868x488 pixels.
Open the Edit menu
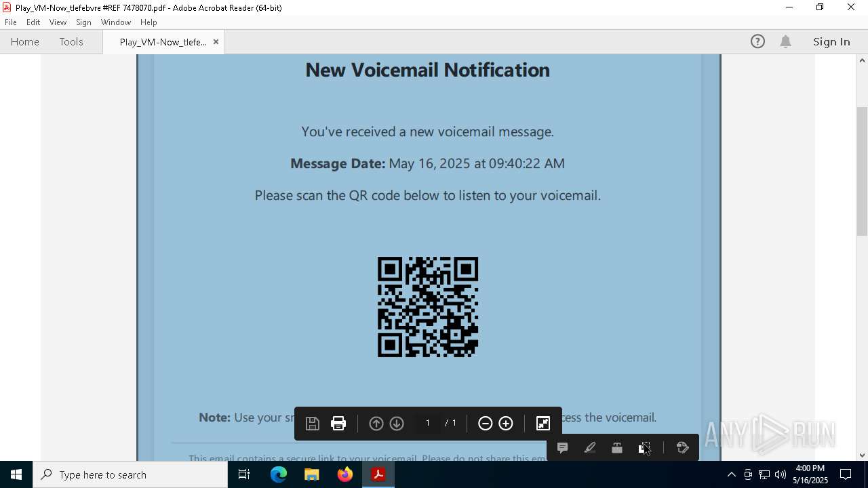[33, 22]
